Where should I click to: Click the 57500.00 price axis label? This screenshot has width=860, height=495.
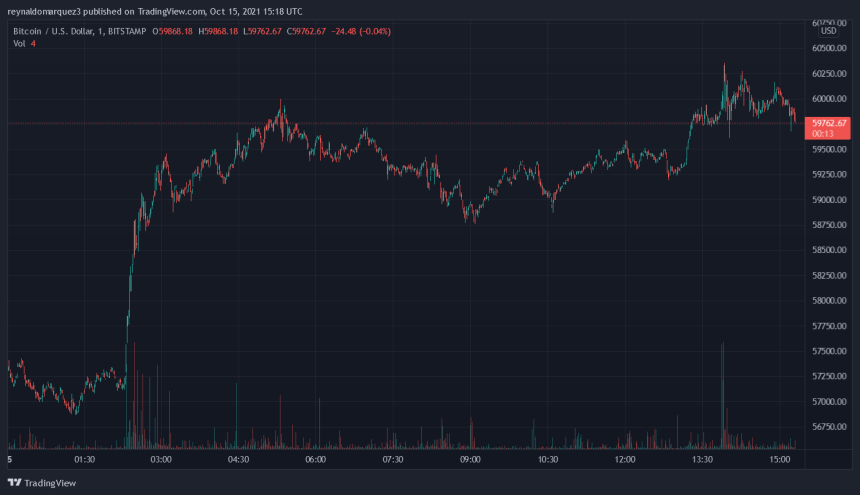(x=829, y=351)
